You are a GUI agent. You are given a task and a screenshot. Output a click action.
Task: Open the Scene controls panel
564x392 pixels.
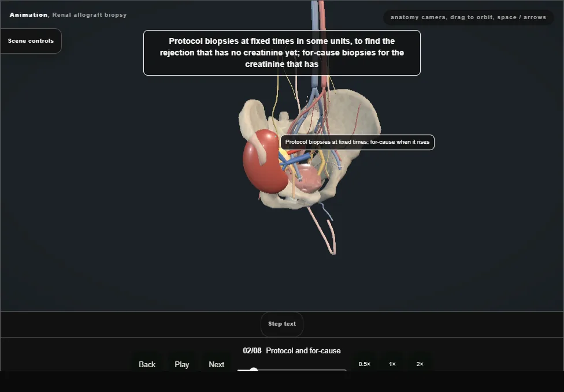tap(31, 41)
